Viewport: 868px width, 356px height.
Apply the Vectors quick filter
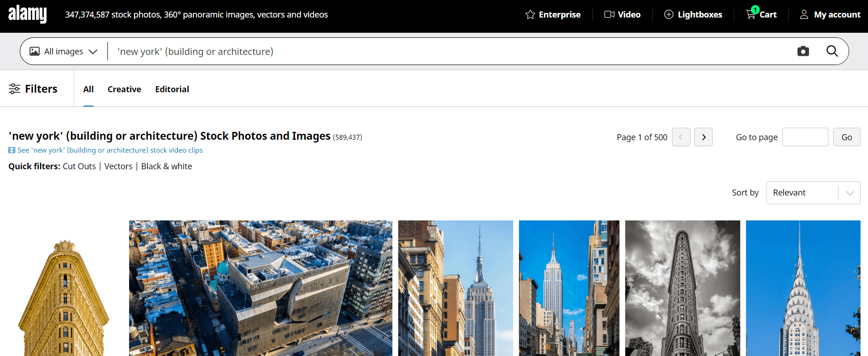pyautogui.click(x=118, y=166)
